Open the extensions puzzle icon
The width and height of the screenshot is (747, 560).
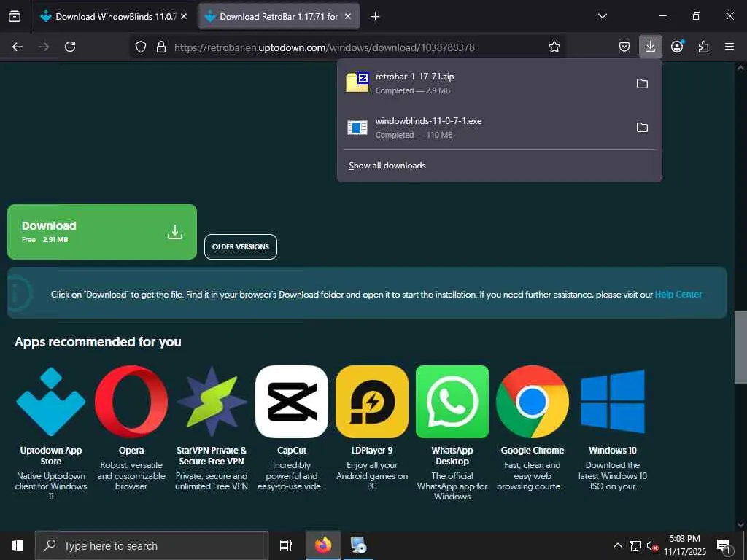[x=703, y=47]
